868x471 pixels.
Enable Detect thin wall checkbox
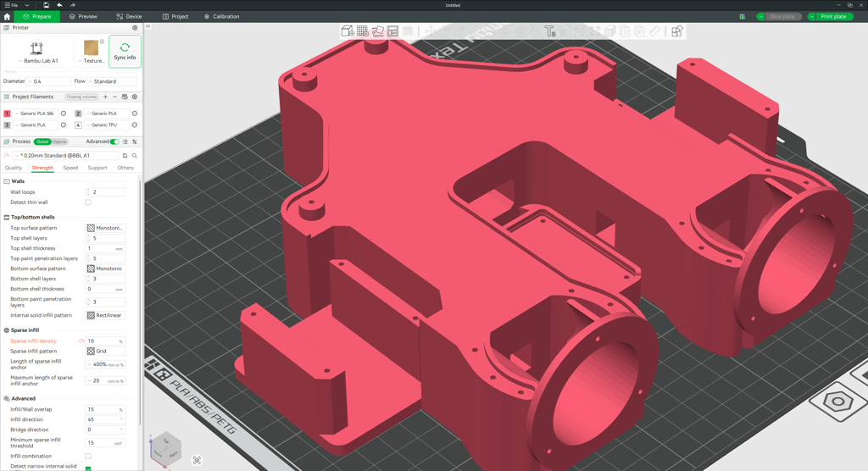click(x=88, y=202)
